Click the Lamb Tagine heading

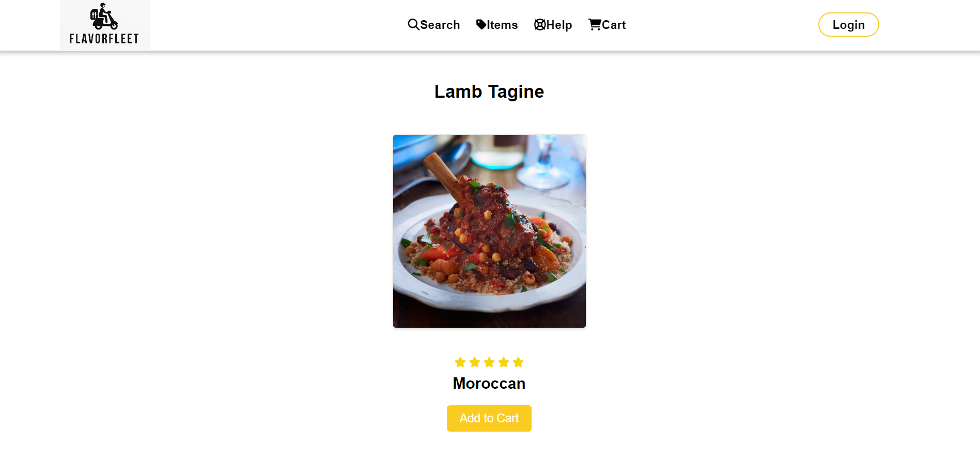489,91
